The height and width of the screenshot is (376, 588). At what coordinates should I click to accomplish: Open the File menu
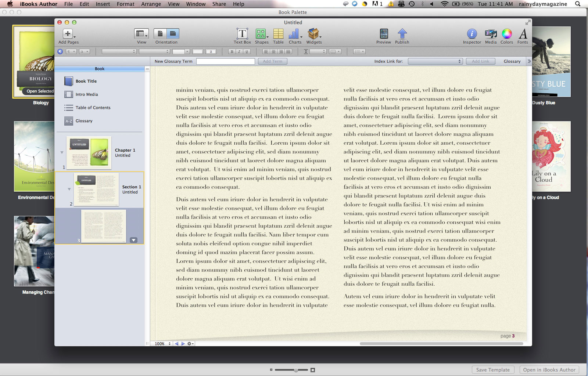click(x=68, y=4)
